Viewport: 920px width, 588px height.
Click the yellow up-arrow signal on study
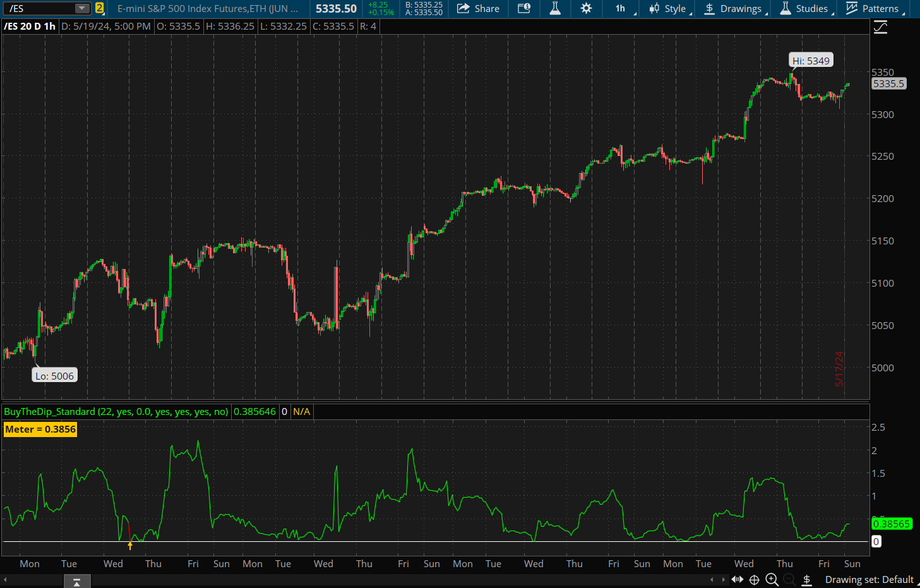130,546
